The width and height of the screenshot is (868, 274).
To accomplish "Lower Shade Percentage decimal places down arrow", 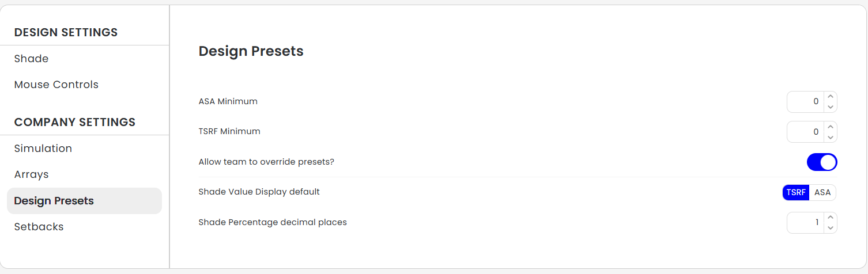I will [x=830, y=228].
